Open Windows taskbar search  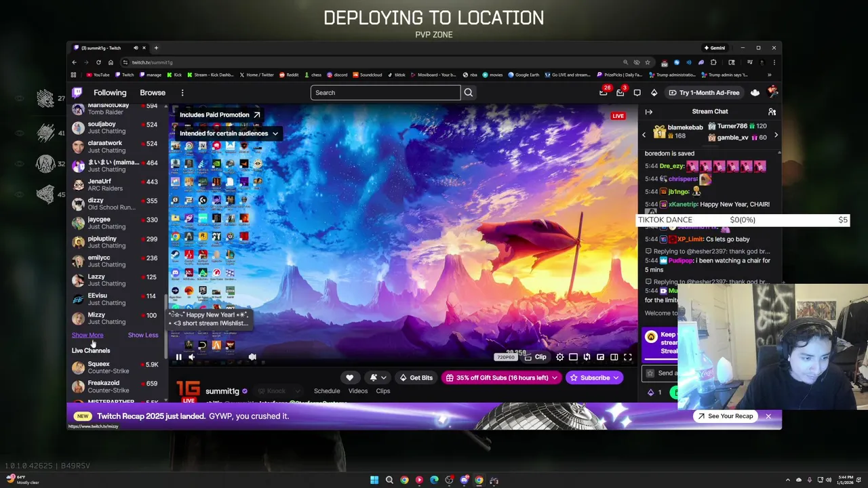click(389, 481)
